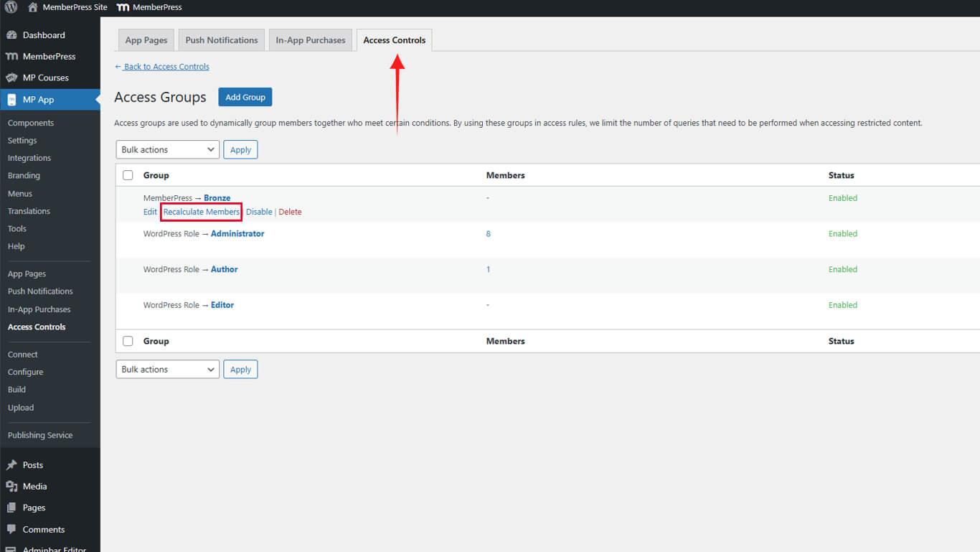Expand the top Bulk actions dropdown
The image size is (980, 552).
[167, 149]
